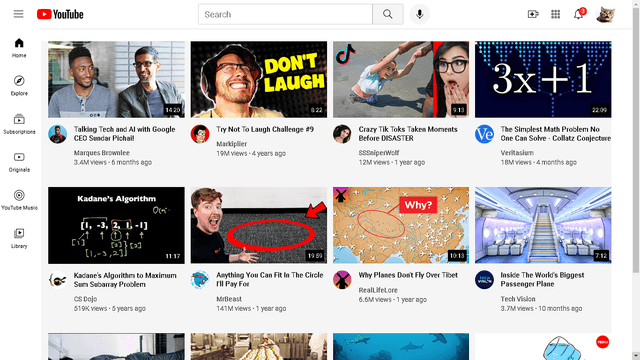Open Originals in sidebar
This screenshot has height=360, width=640.
point(19,162)
